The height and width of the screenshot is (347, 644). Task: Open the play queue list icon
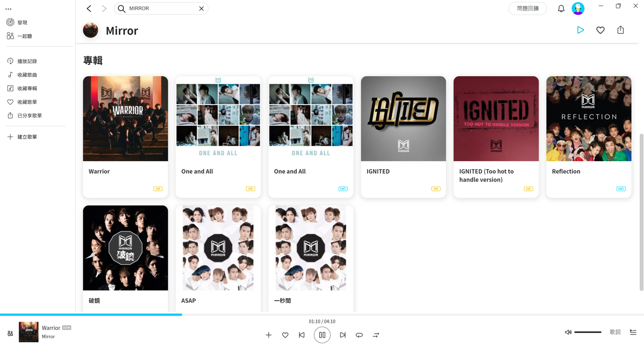(633, 332)
